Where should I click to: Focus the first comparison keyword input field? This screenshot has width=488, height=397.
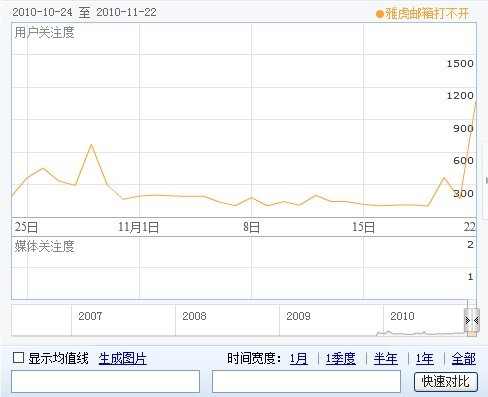point(105,381)
